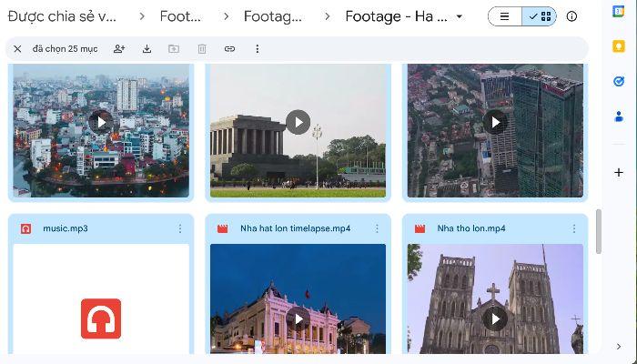Image resolution: width=637 pixels, height=364 pixels.
Task: Open the music.mp3 headphone thumbnail
Action: click(x=101, y=318)
